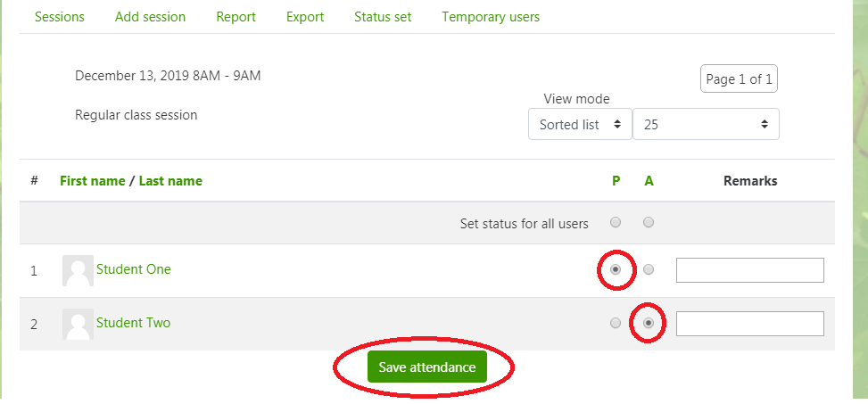Viewport: 868px width, 404px height.
Task: Click the Save attendance button
Action: [426, 367]
